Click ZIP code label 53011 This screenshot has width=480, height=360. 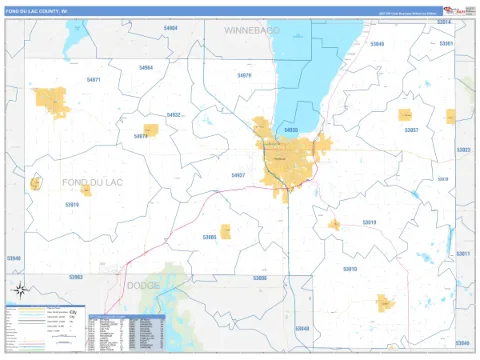(463, 254)
